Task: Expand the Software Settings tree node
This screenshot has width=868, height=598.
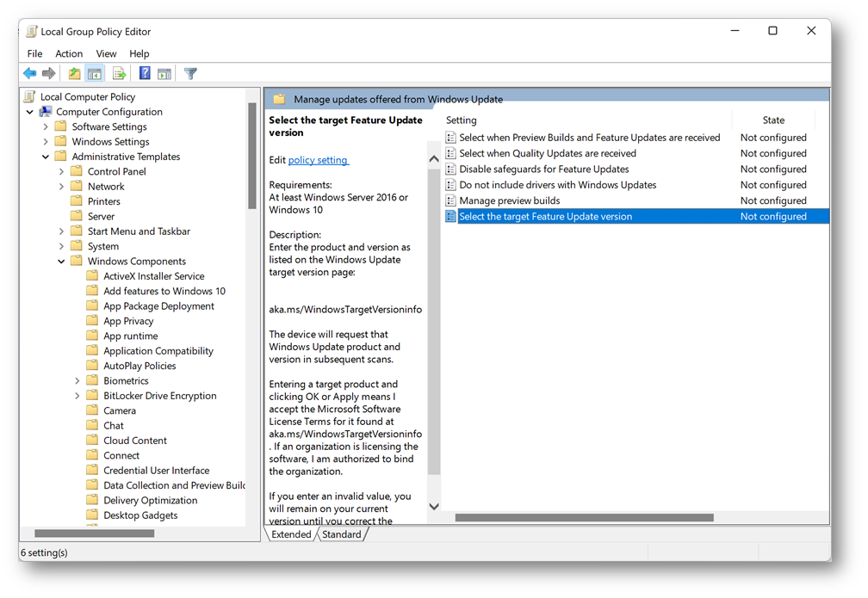Action: click(46, 127)
